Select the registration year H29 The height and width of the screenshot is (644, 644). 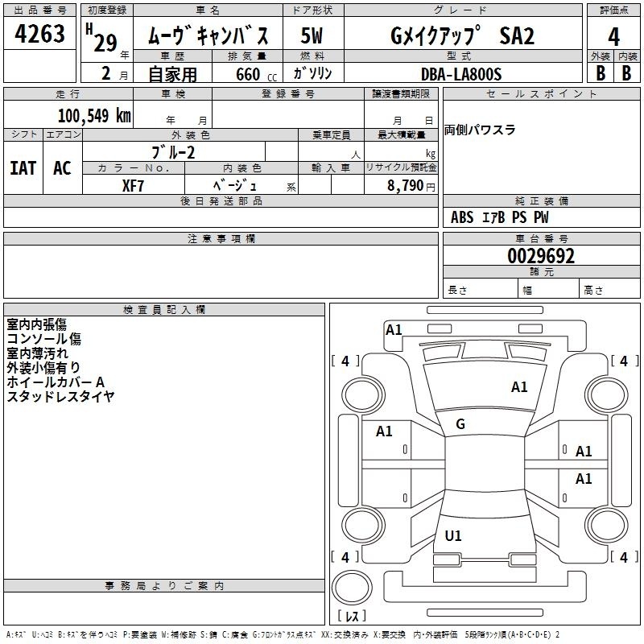click(102, 38)
